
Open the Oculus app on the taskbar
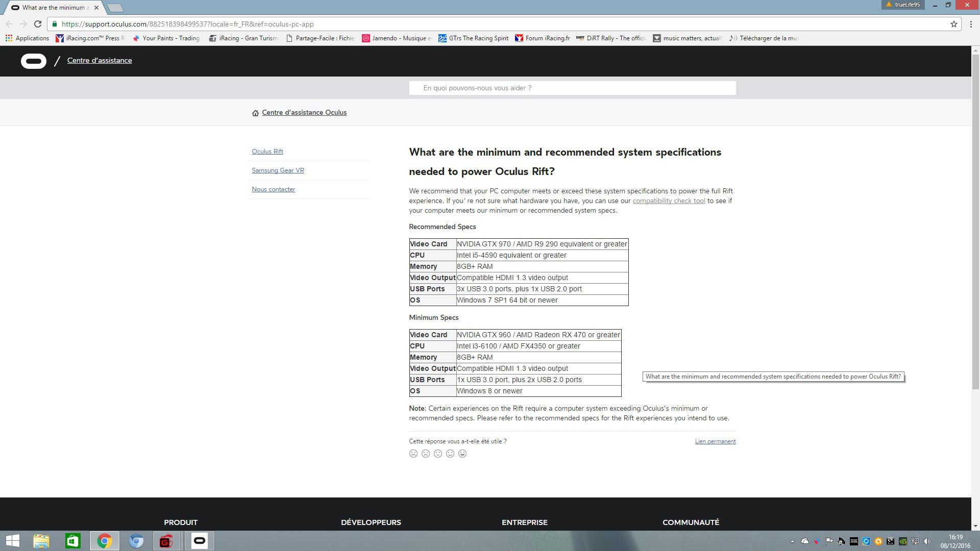pyautogui.click(x=199, y=541)
